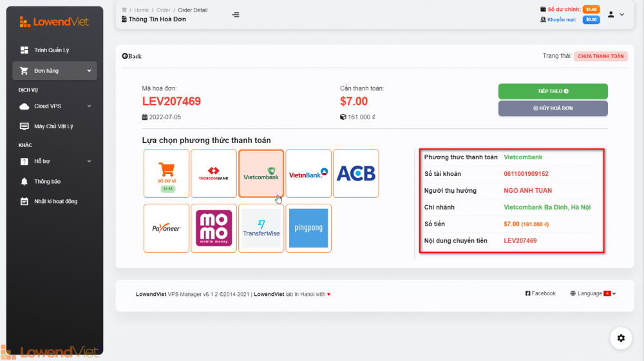Viewport: 644px width, 361px height.
Task: Select MoMo payment method
Action: [x=214, y=228]
